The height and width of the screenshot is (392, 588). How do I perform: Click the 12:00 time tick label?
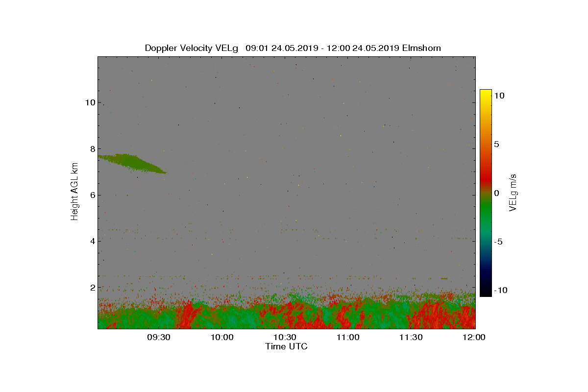474,337
